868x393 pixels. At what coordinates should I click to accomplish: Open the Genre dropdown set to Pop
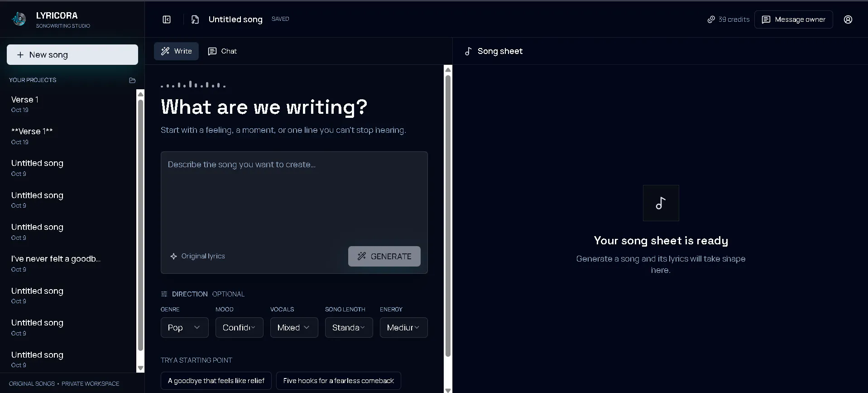pyautogui.click(x=185, y=328)
